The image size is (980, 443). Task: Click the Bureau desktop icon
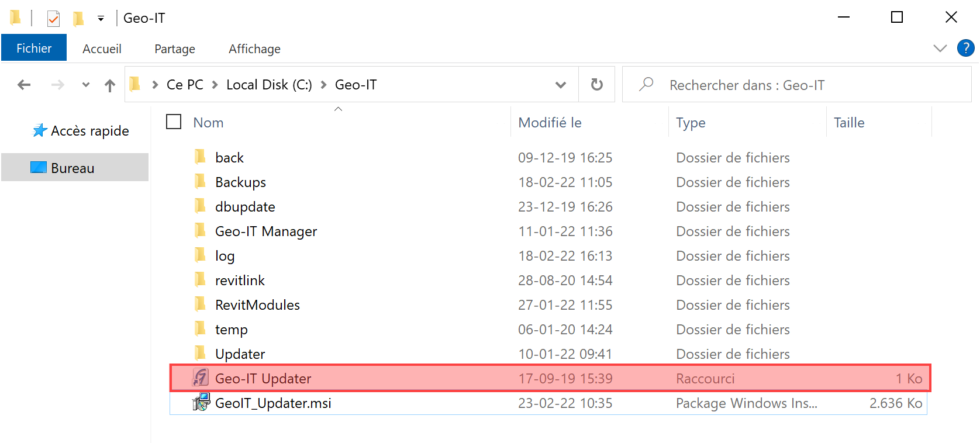[39, 168]
